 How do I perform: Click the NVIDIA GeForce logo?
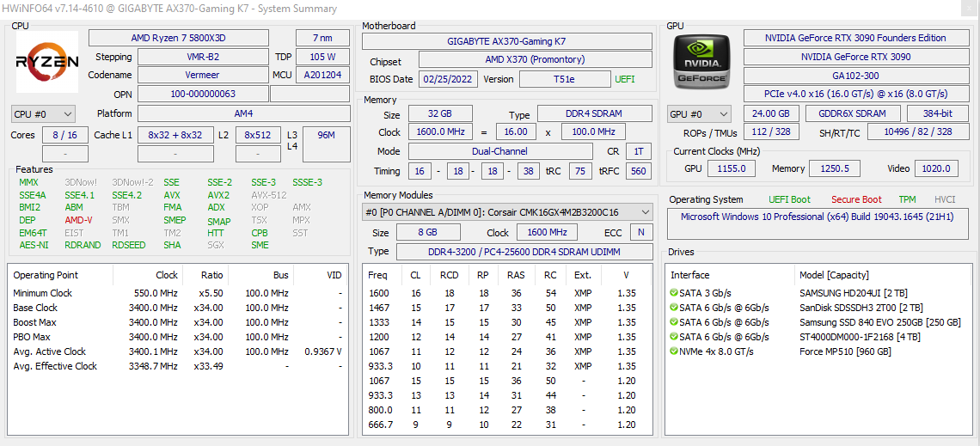(x=701, y=62)
